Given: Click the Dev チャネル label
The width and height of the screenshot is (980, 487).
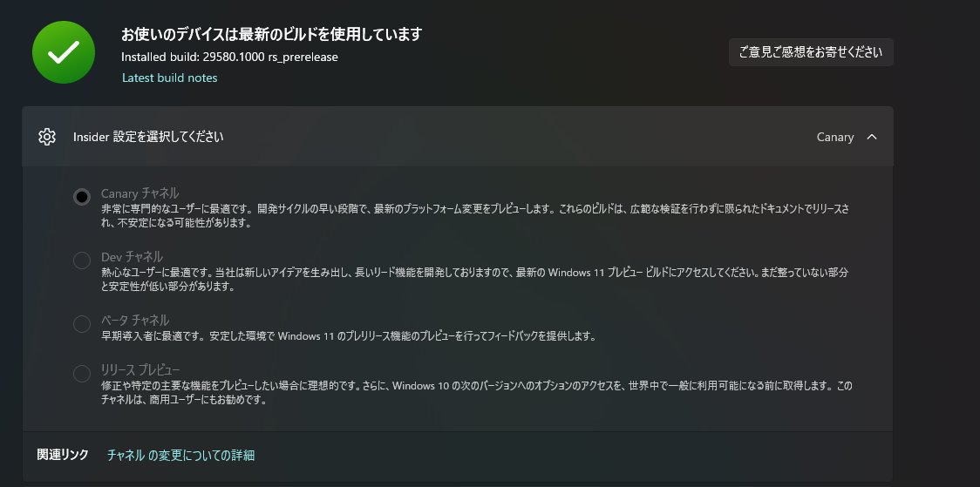Looking at the screenshot, I should click(x=132, y=257).
